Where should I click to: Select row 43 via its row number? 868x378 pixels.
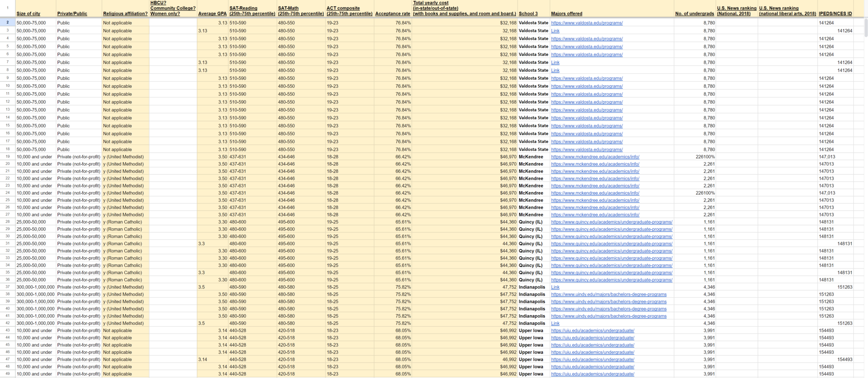(x=8, y=330)
